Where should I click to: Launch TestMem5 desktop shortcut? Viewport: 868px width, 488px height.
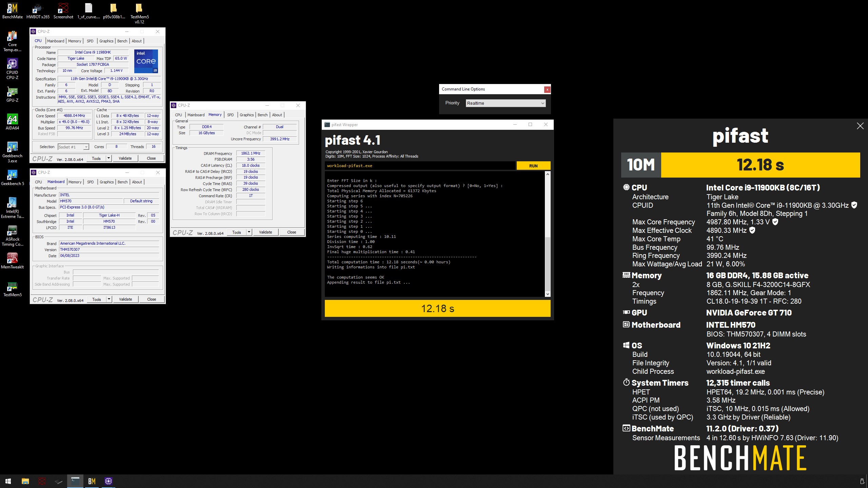pos(13,289)
